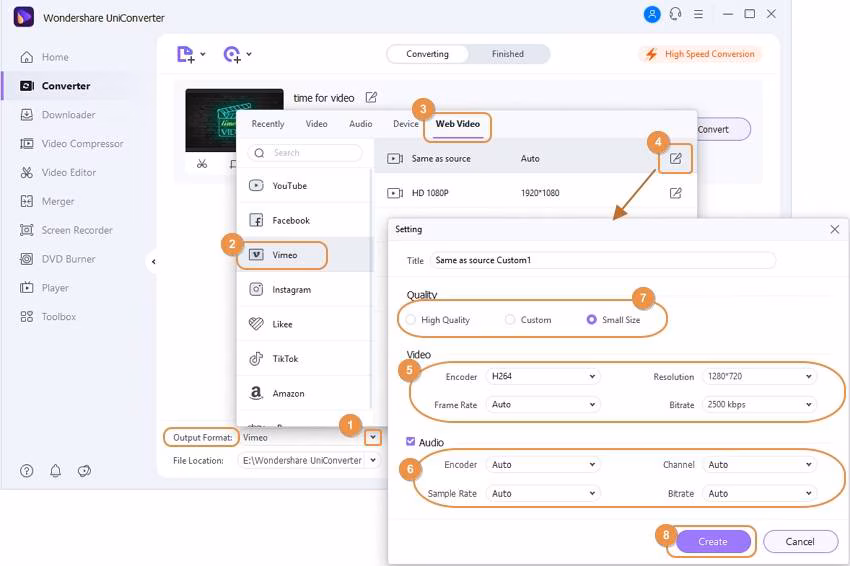
Task: Click the edit icon for HD 1080P
Action: 675,193
